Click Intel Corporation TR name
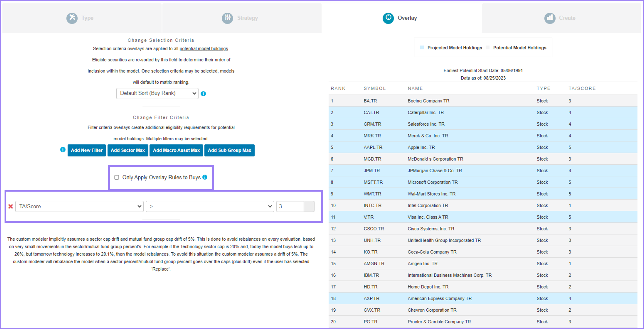 pos(428,206)
